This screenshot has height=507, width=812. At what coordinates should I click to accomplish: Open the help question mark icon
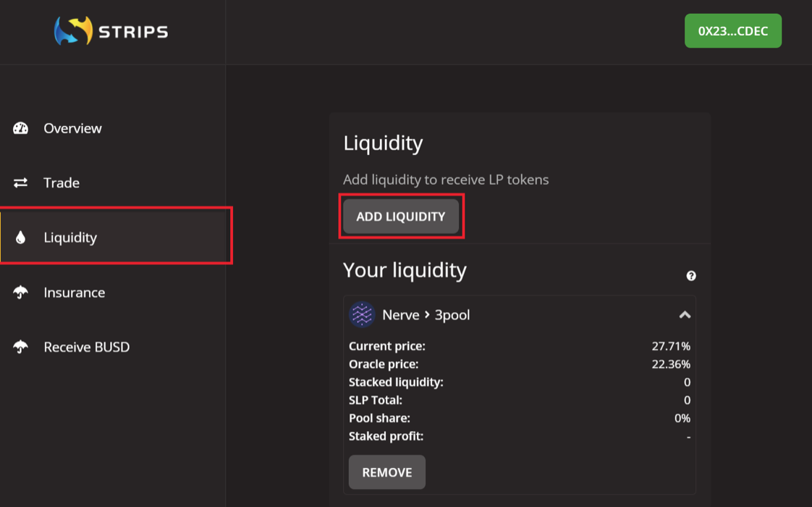[x=691, y=276]
